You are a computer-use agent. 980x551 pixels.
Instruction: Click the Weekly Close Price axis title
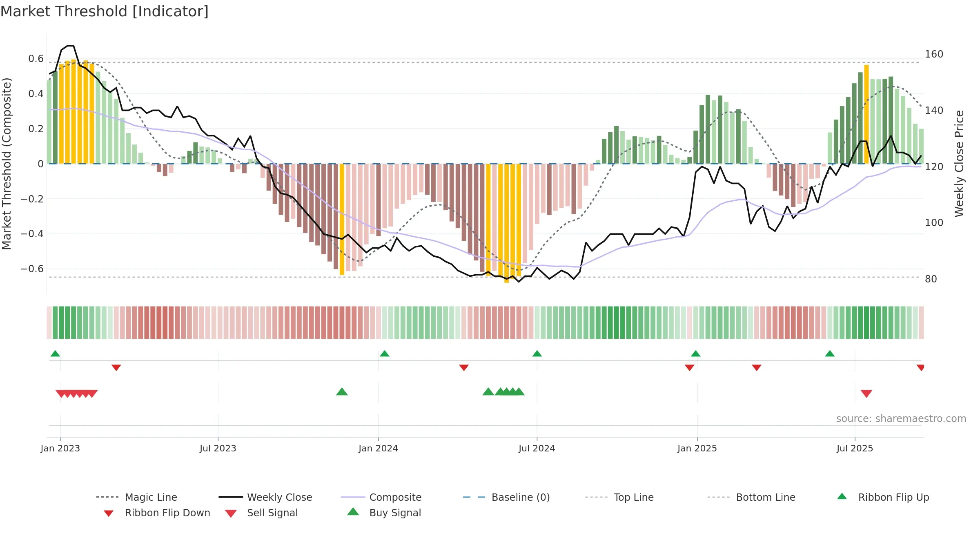pyautogui.click(x=959, y=163)
